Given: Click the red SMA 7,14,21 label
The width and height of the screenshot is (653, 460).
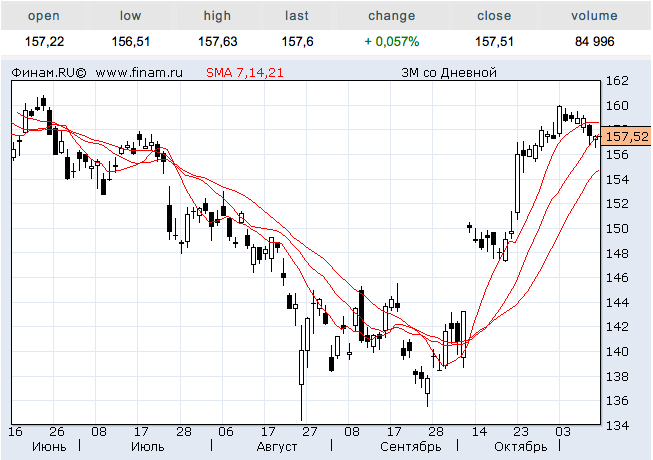Looking at the screenshot, I should [244, 73].
